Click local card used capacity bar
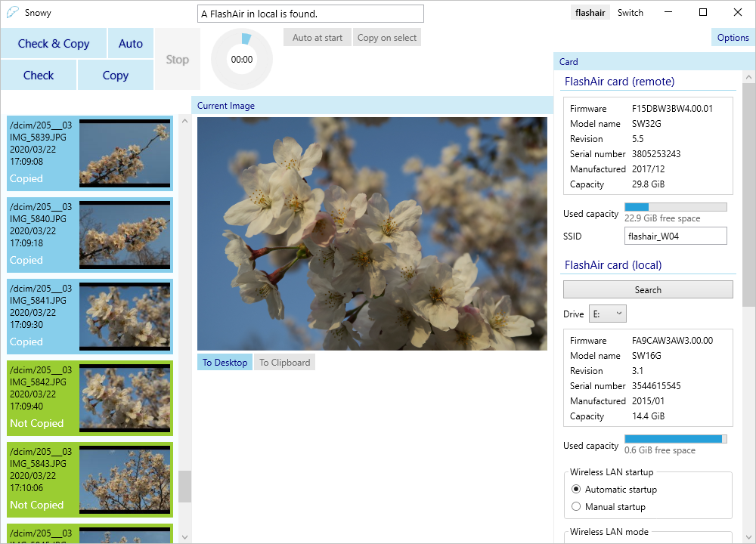Screen dimensions: 756x544 675,439
